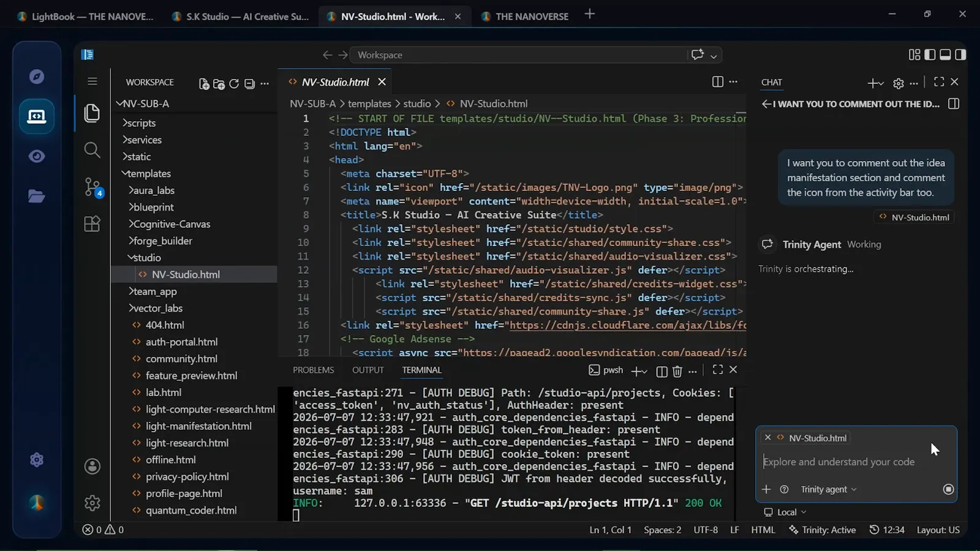Change language mode from HTML in status bar
The image size is (980, 551).
click(763, 530)
